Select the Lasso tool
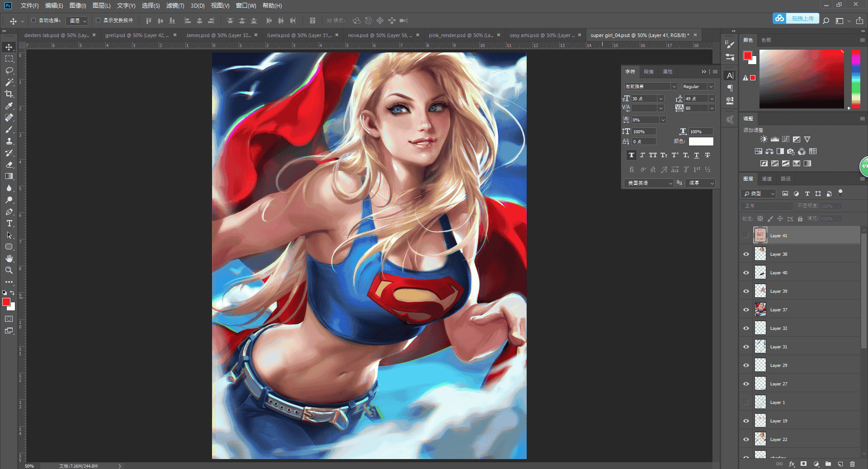This screenshot has width=868, height=469. pos(9,70)
